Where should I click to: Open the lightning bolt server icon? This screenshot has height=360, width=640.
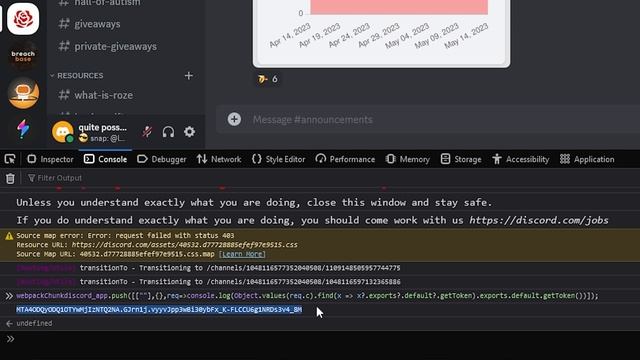point(23,129)
